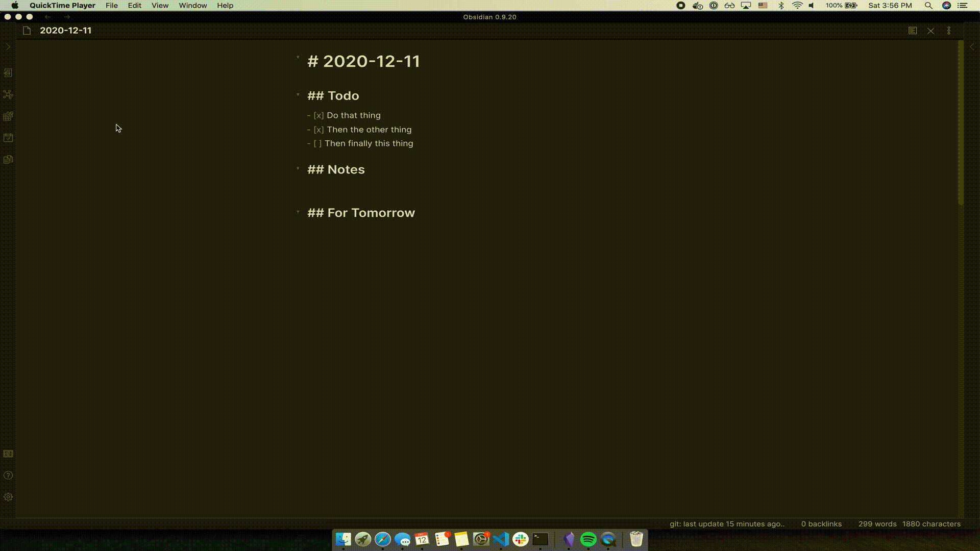
Task: Collapse the 'For Tomorrow' section
Action: (298, 211)
